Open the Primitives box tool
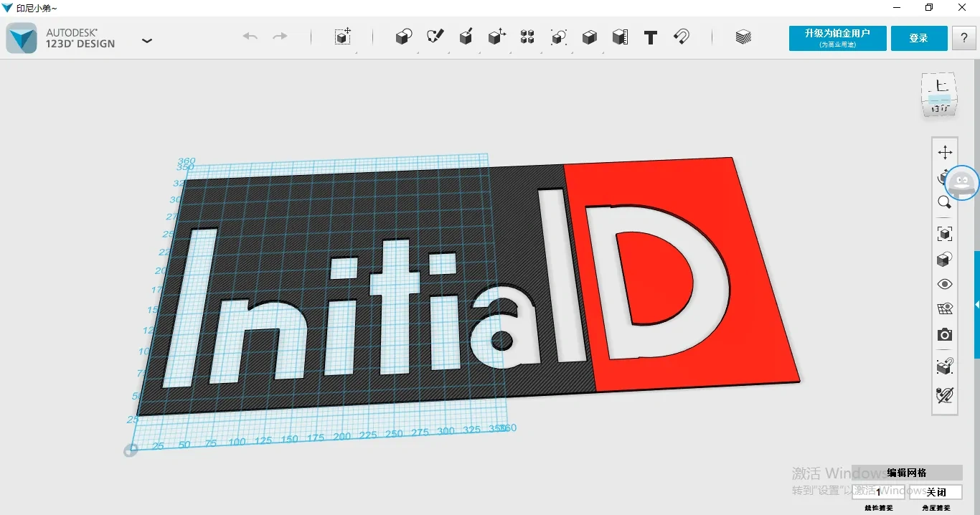The width and height of the screenshot is (980, 515). click(404, 37)
